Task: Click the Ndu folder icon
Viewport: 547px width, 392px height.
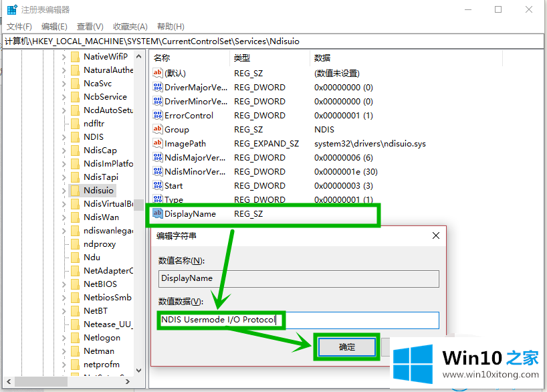Action: (75, 258)
